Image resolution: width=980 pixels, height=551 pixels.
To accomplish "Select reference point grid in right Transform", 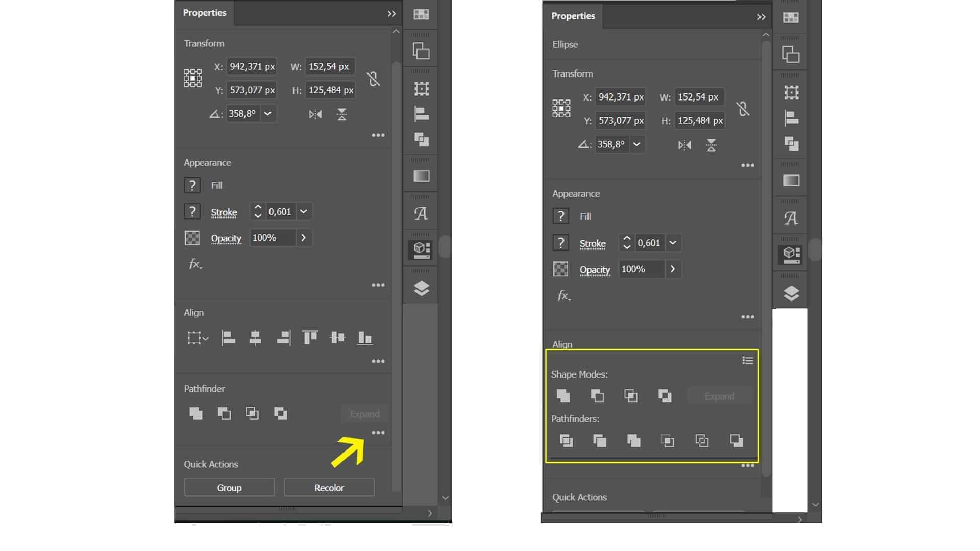I will pos(561,108).
